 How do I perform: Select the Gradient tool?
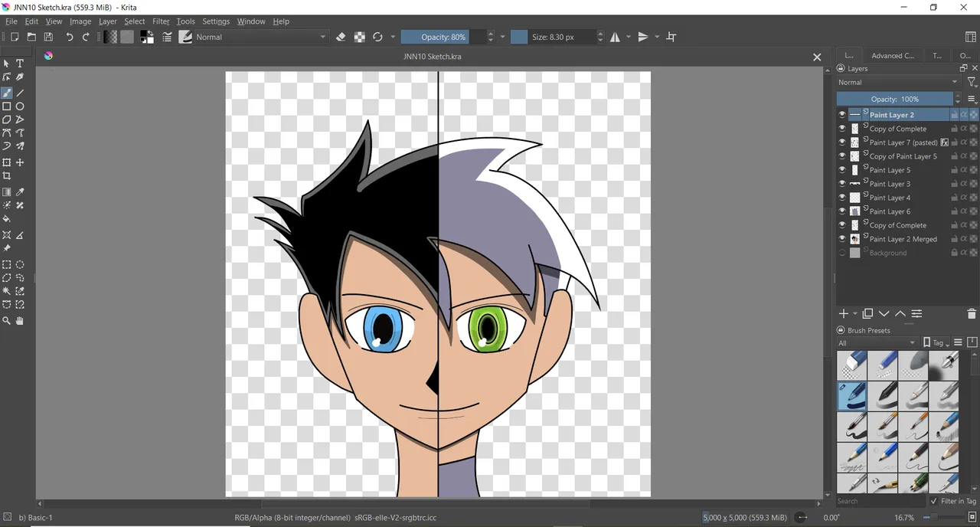click(x=6, y=192)
